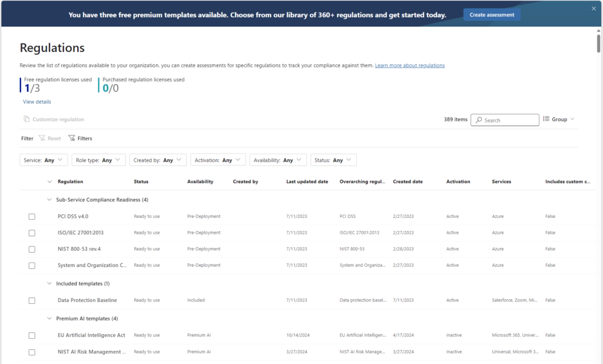The width and height of the screenshot is (603, 364).
Task: Click the Group list icon
Action: click(546, 119)
